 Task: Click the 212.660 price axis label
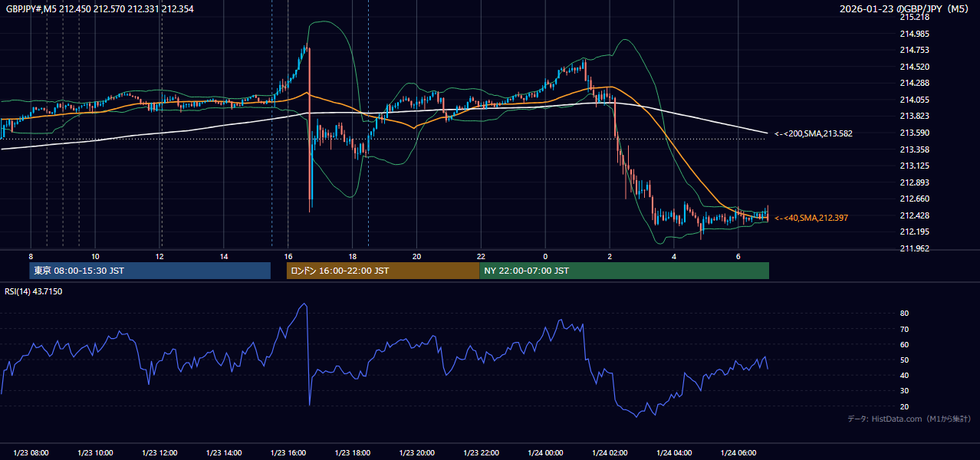pyautogui.click(x=915, y=199)
